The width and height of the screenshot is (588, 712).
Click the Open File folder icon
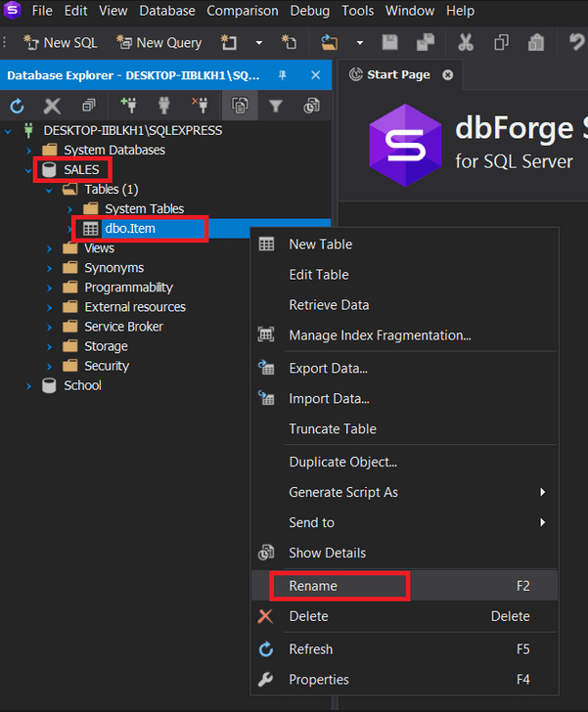[x=330, y=43]
